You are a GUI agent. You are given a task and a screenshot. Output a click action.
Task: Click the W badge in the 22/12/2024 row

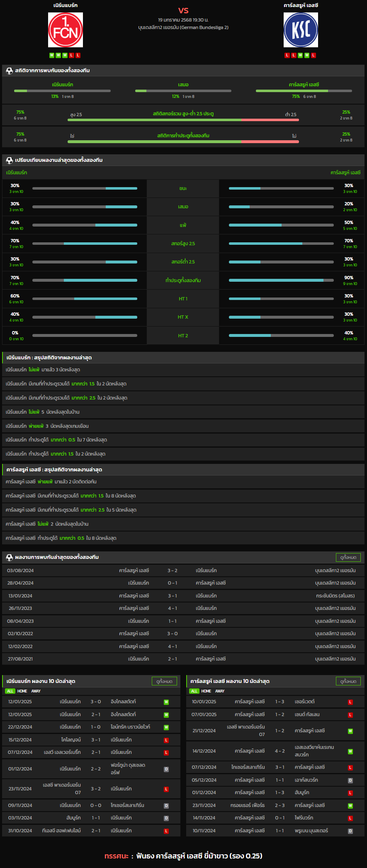coord(166,727)
